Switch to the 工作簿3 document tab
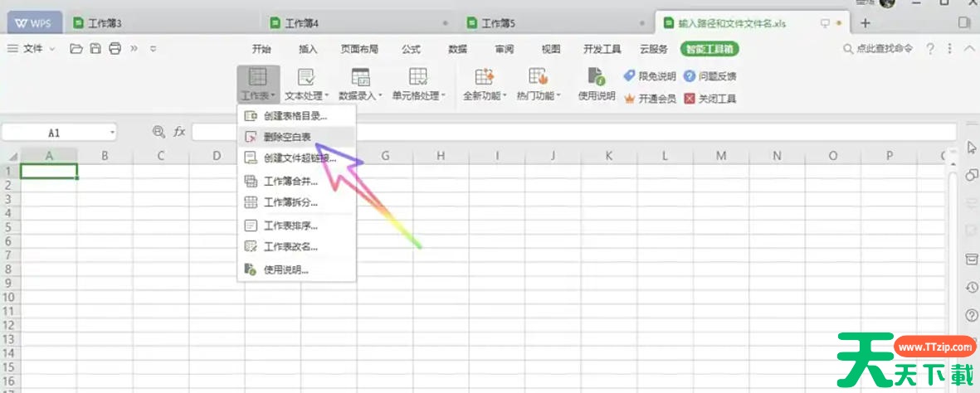The height and width of the screenshot is (393, 980). tap(163, 24)
